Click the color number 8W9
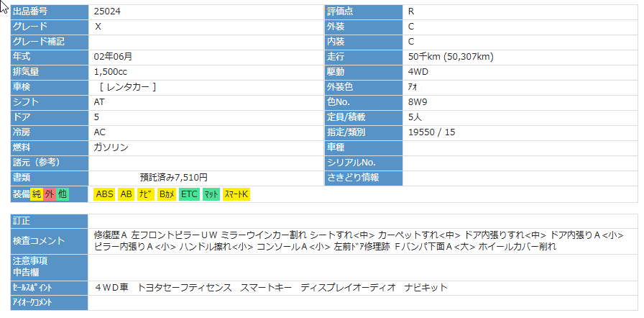Image resolution: width=644 pixels, height=318 pixels. (418, 101)
